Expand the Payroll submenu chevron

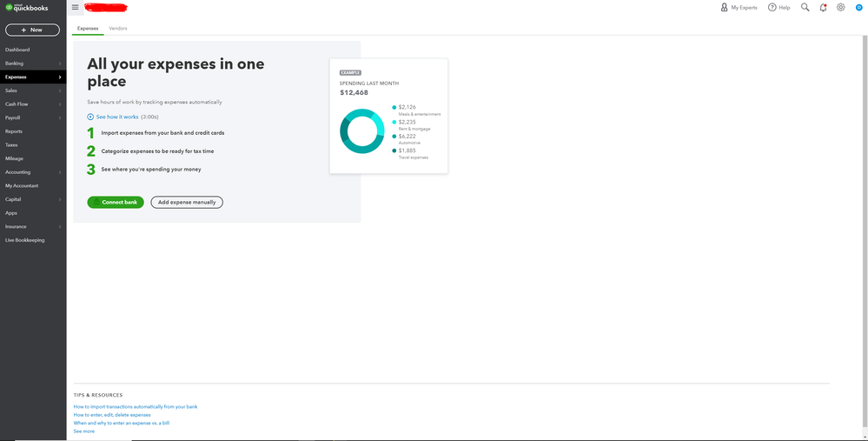[60, 117]
